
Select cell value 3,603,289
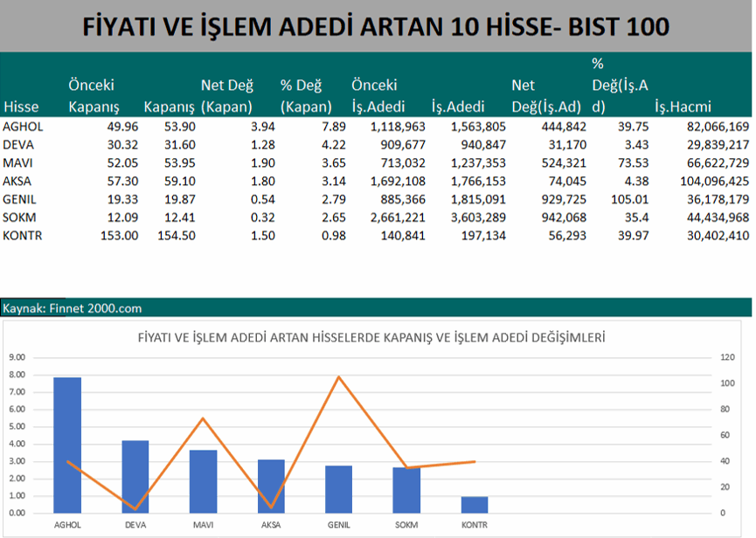(x=478, y=217)
